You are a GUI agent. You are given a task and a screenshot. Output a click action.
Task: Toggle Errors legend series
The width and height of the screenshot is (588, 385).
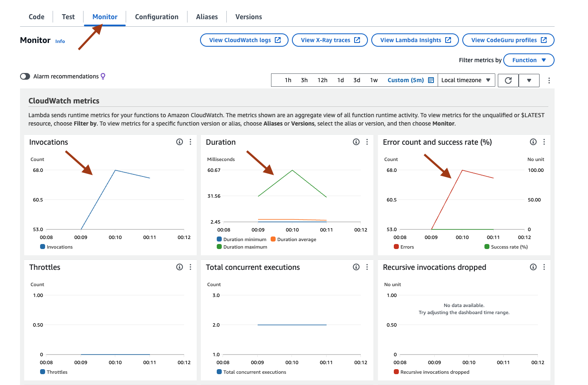coord(404,247)
